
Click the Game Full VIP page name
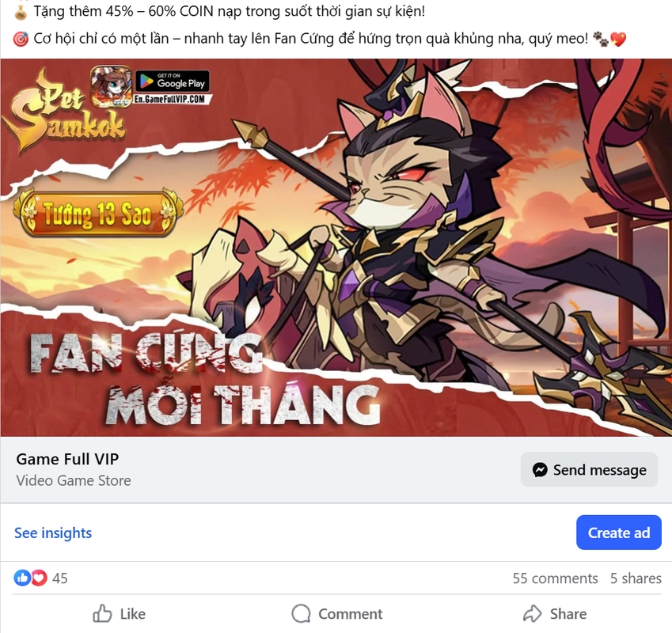pos(67,459)
